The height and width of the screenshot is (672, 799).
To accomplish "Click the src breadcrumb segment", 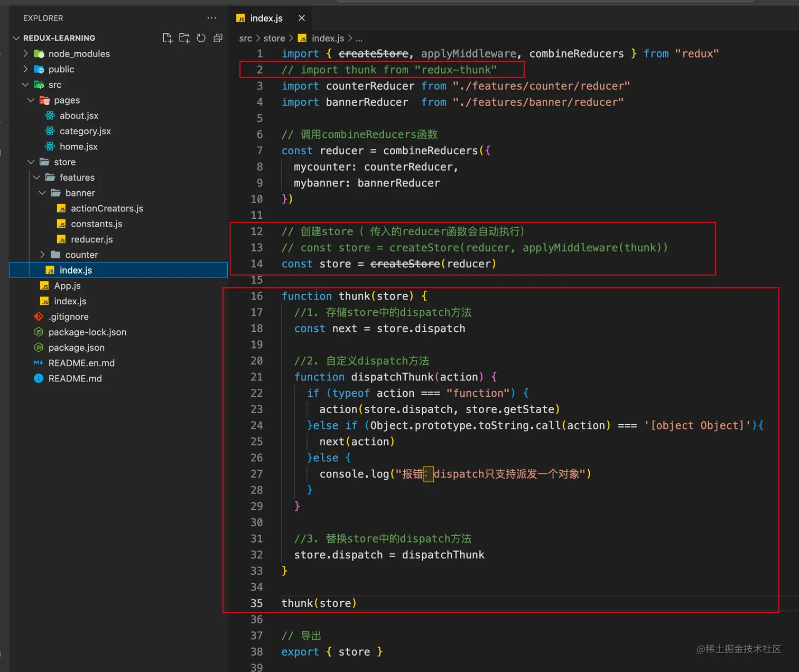I will click(x=245, y=38).
